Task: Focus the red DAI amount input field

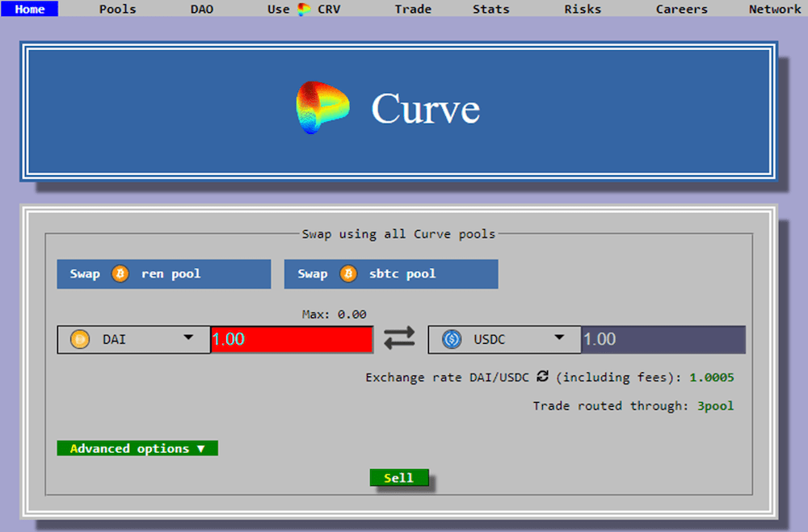Action: click(x=292, y=339)
